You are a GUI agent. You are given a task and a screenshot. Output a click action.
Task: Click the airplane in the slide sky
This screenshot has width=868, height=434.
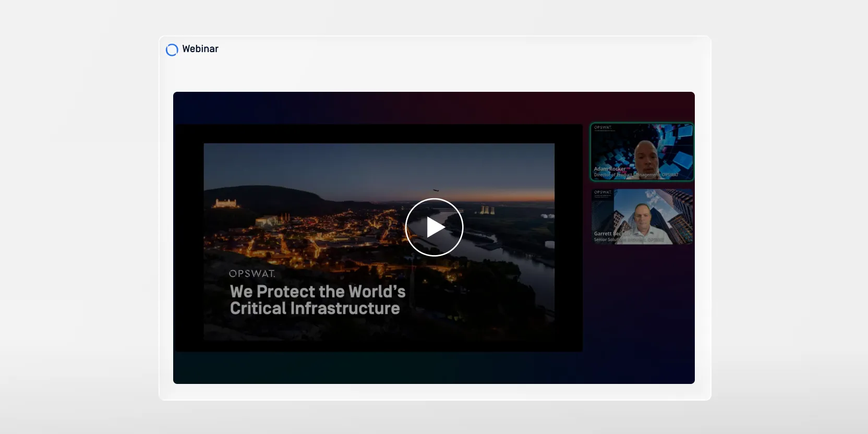(x=436, y=191)
